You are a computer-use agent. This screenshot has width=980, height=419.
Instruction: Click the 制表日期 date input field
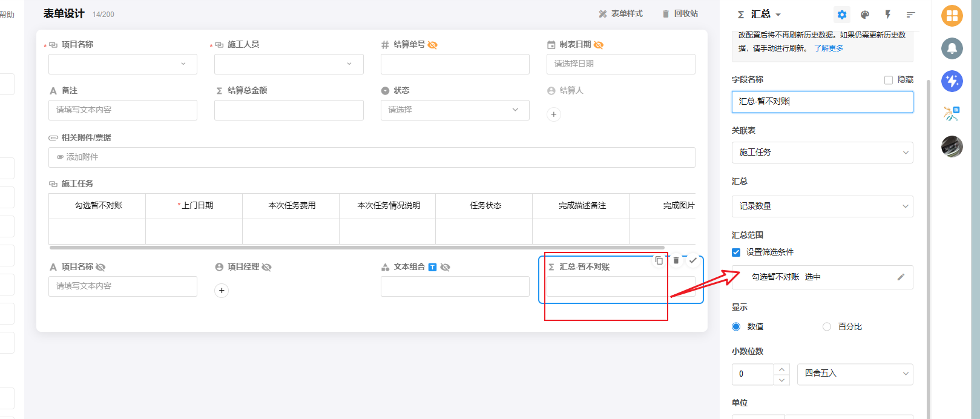point(620,64)
